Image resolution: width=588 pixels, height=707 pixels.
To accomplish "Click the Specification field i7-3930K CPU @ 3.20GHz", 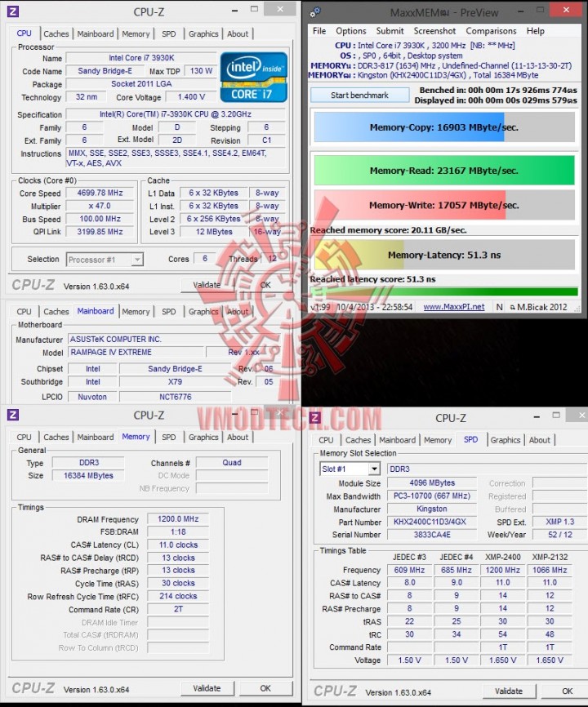I will 176,114.
